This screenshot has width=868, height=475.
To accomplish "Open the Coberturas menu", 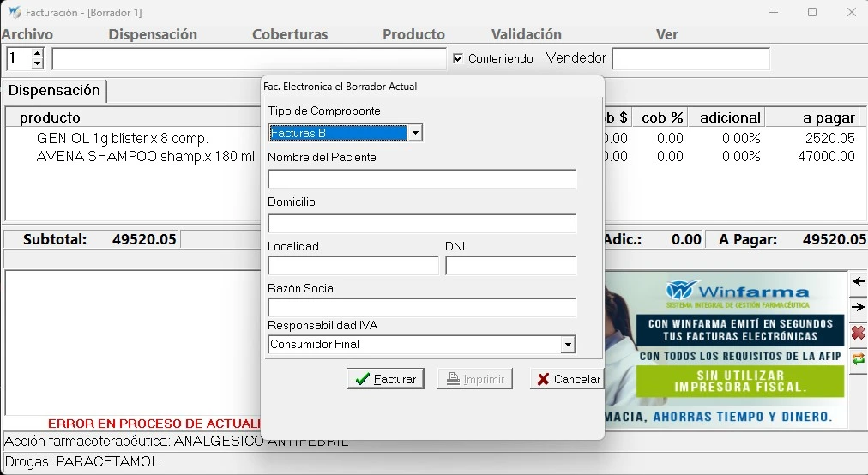I will [x=290, y=34].
